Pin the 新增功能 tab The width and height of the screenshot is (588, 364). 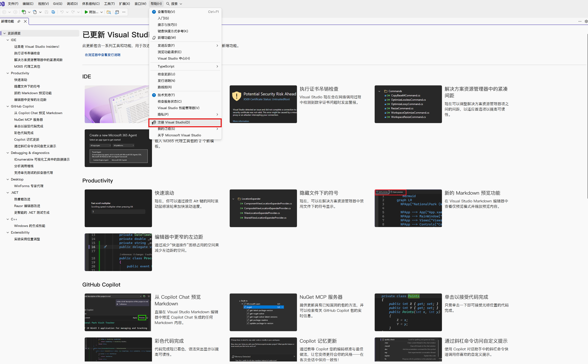[x=19, y=21]
